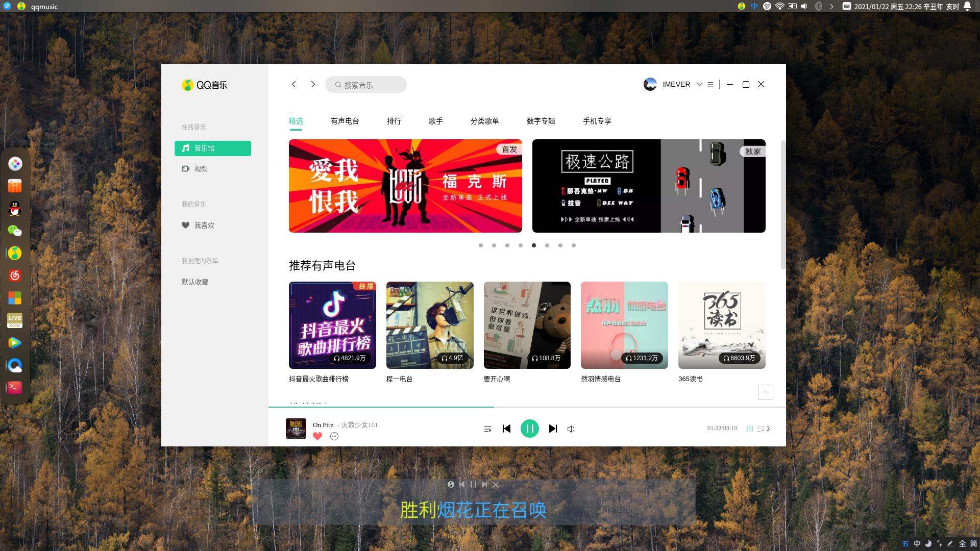Toggle desktop lyrics with 词 button
The image size is (980, 551).
click(749, 429)
